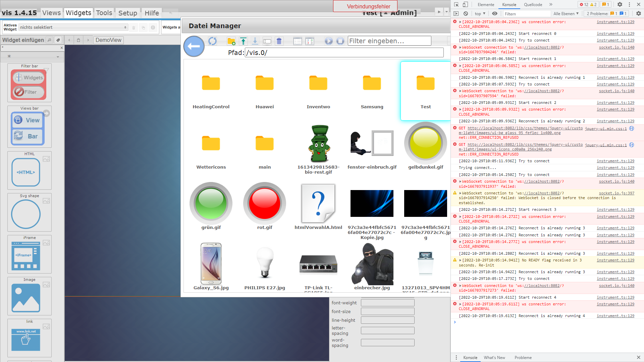Select the grün.gif file

click(211, 206)
